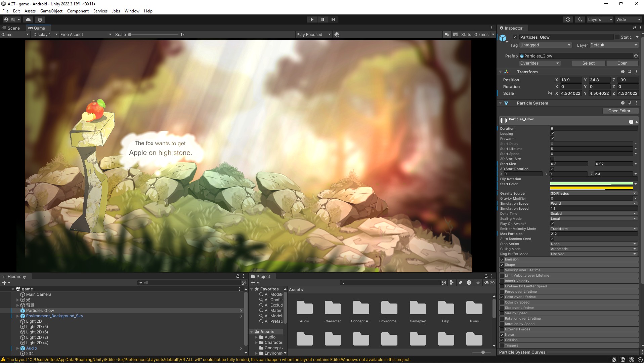Open the version control settings gear icon
Screen dimensions: 644x363
click(x=40, y=19)
